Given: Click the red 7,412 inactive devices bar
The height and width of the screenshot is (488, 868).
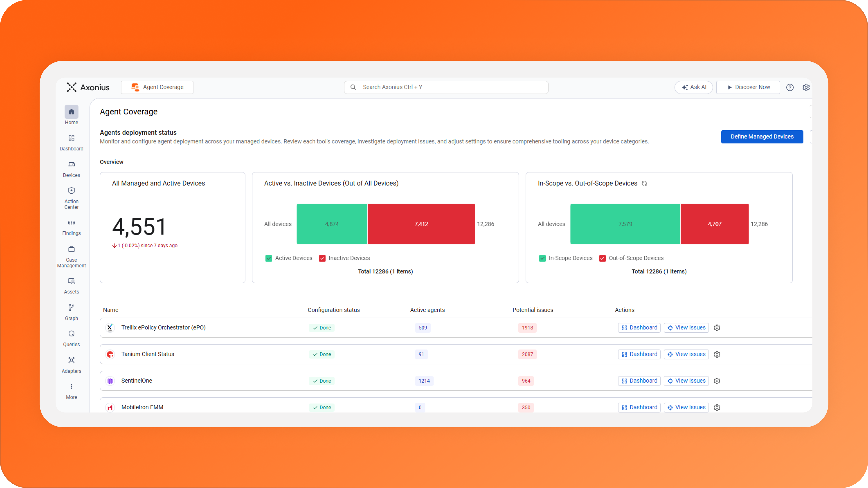Looking at the screenshot, I should click(421, 224).
